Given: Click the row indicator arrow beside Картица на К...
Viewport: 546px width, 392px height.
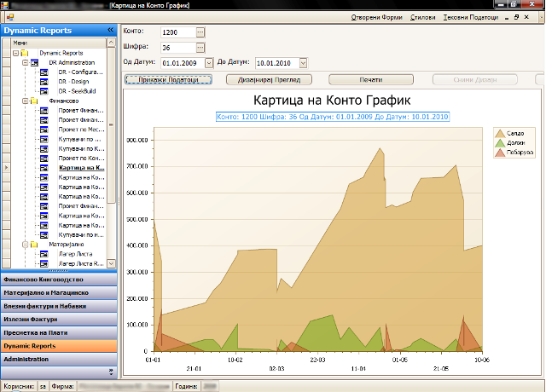Looking at the screenshot, I should (6, 168).
